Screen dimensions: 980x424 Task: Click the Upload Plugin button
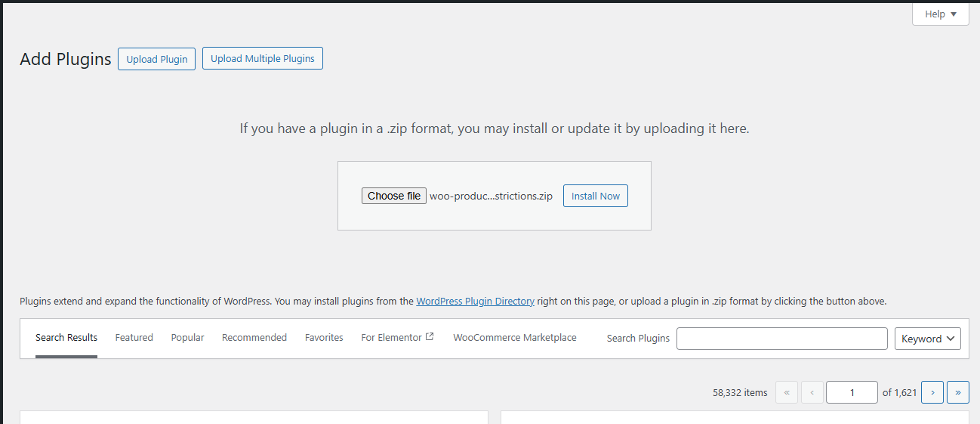coord(156,59)
